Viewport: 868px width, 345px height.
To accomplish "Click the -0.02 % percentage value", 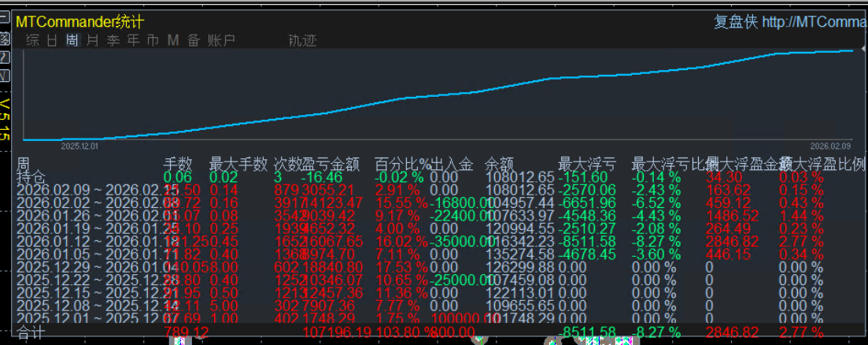I will click(399, 177).
